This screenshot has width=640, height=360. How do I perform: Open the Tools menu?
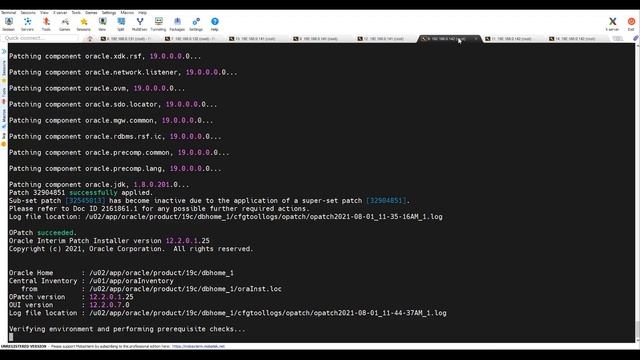[76, 13]
